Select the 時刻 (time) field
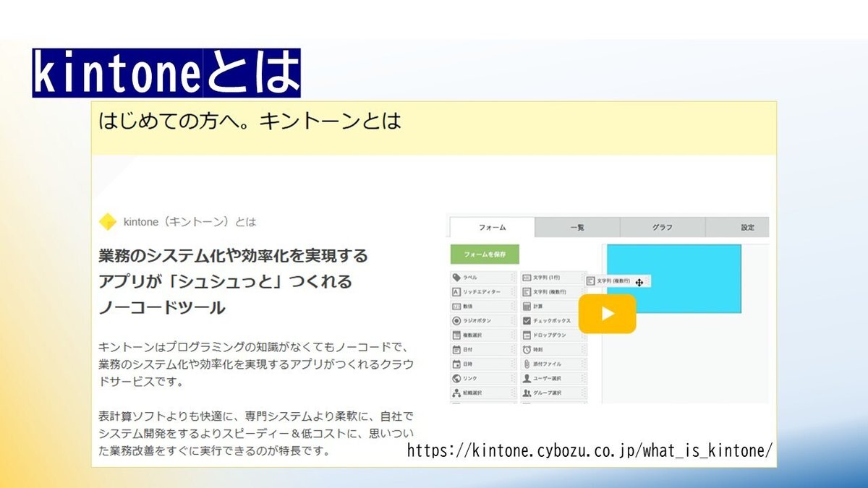Image resolution: width=868 pixels, height=488 pixels. [550, 349]
